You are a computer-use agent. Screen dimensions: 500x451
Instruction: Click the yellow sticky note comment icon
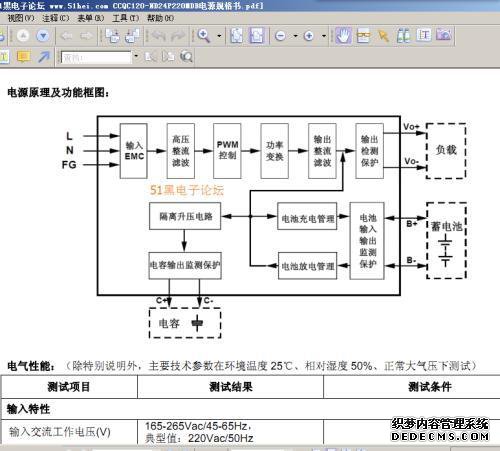[x=23, y=57]
